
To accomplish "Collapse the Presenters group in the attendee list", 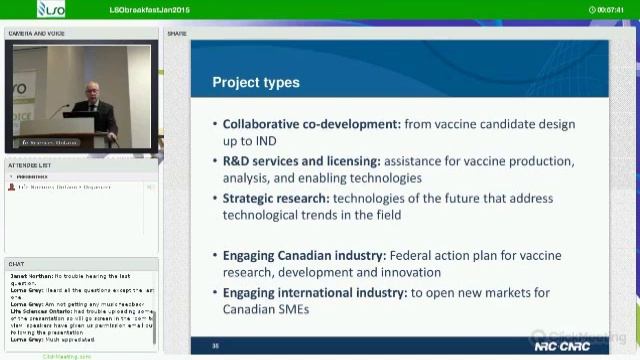I will 11,177.
